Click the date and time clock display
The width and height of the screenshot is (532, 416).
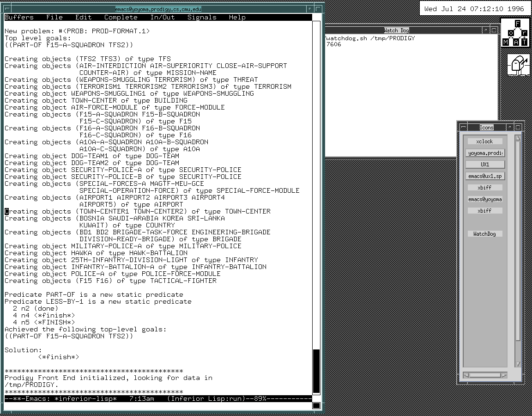[474, 9]
